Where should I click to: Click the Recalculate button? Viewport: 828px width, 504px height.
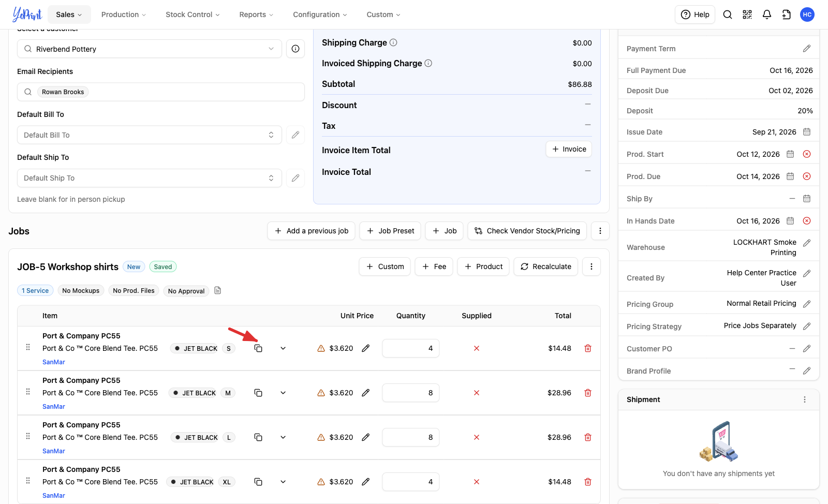(x=546, y=266)
